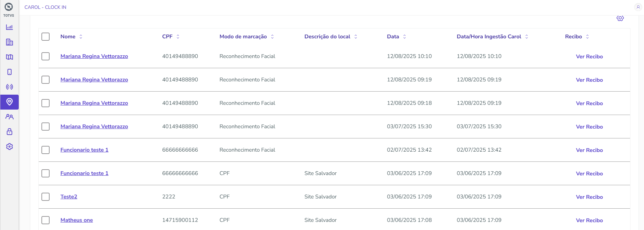Click the highlighted location pin sidebar item
Image resolution: width=644 pixels, height=230 pixels.
10,102
